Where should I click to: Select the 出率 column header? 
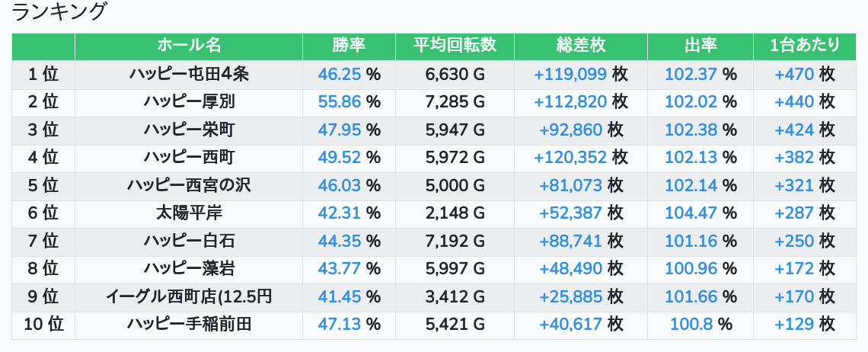[x=700, y=46]
